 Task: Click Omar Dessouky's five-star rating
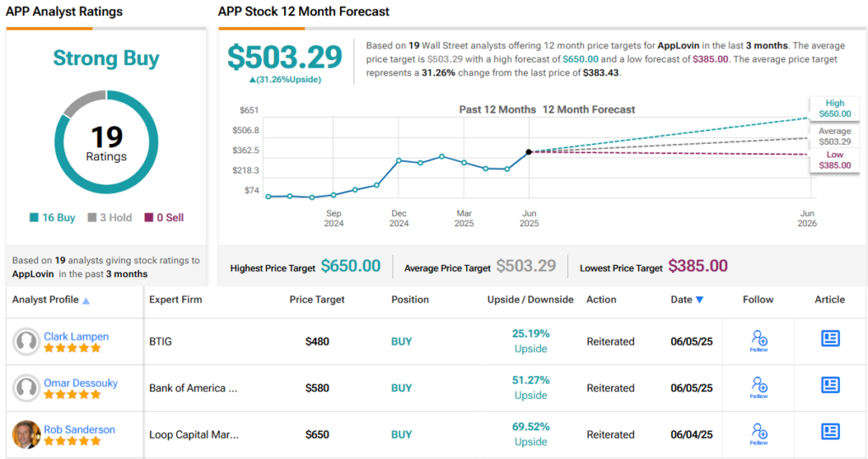[73, 395]
